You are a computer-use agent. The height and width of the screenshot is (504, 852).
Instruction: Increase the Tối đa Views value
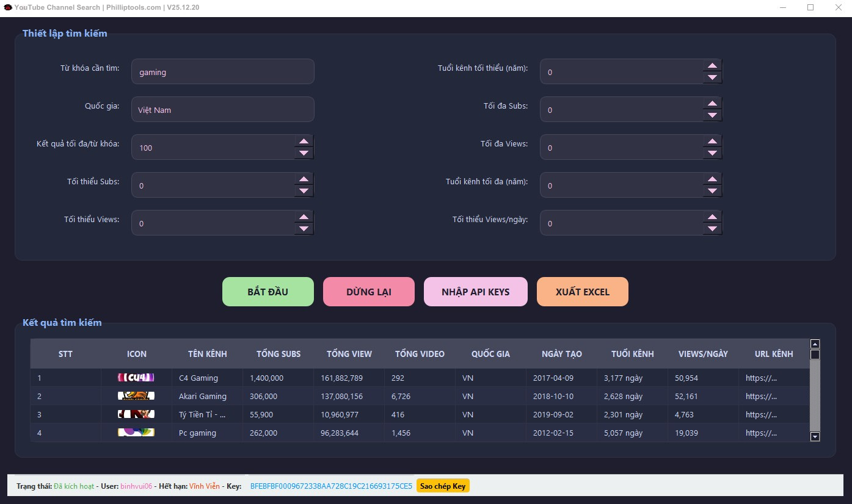712,142
